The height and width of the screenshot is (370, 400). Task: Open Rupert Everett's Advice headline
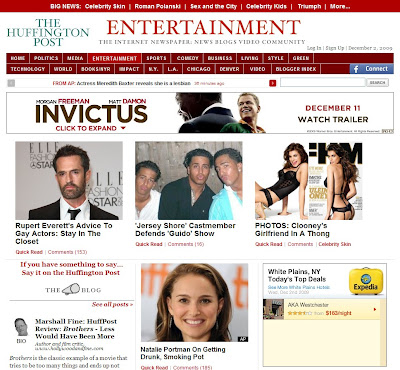[x=64, y=233]
